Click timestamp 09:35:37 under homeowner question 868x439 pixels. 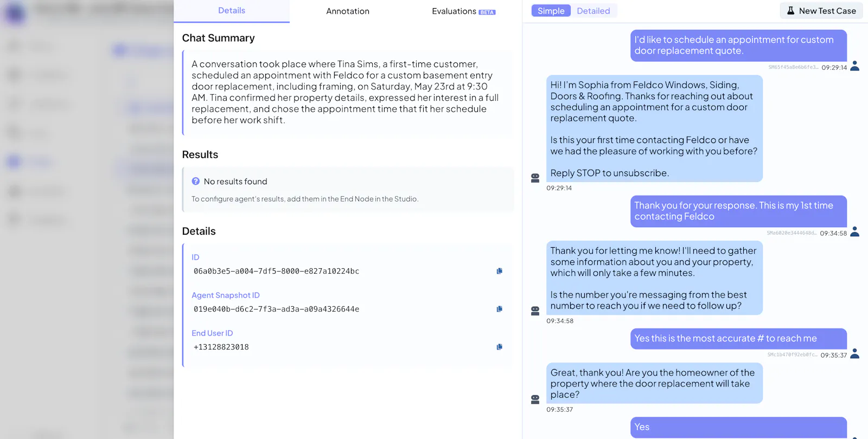[x=559, y=410]
